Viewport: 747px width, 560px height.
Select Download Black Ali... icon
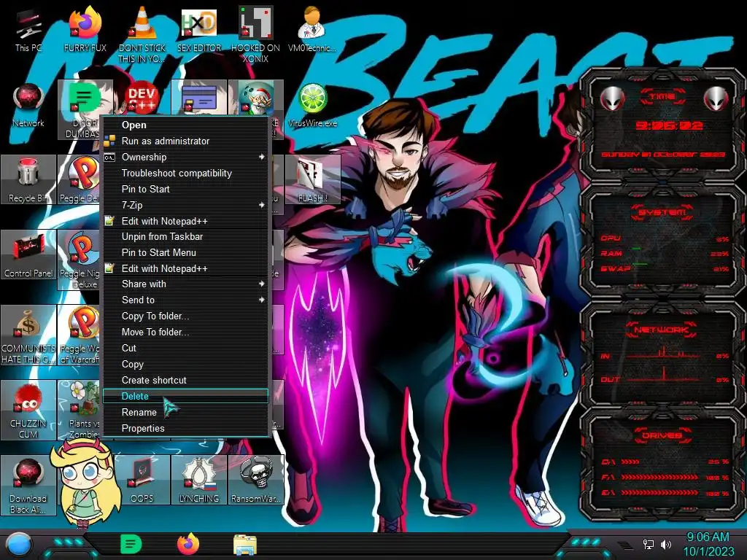pyautogui.click(x=28, y=486)
